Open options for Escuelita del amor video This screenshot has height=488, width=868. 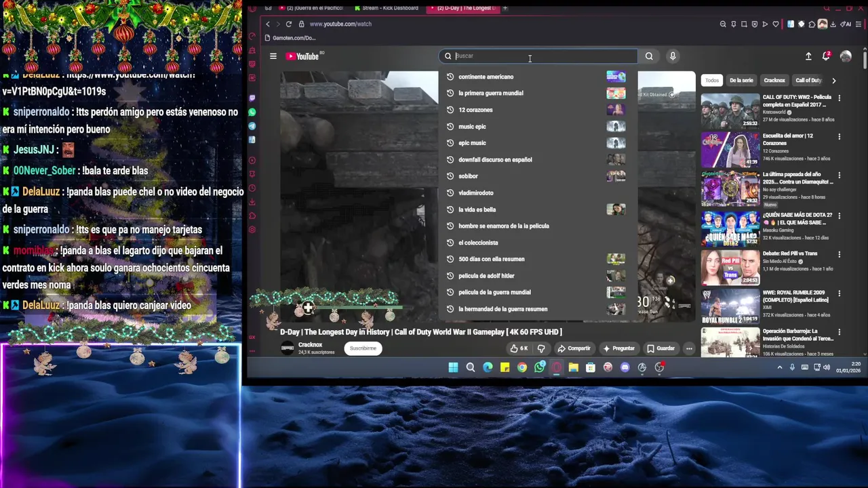(840, 136)
